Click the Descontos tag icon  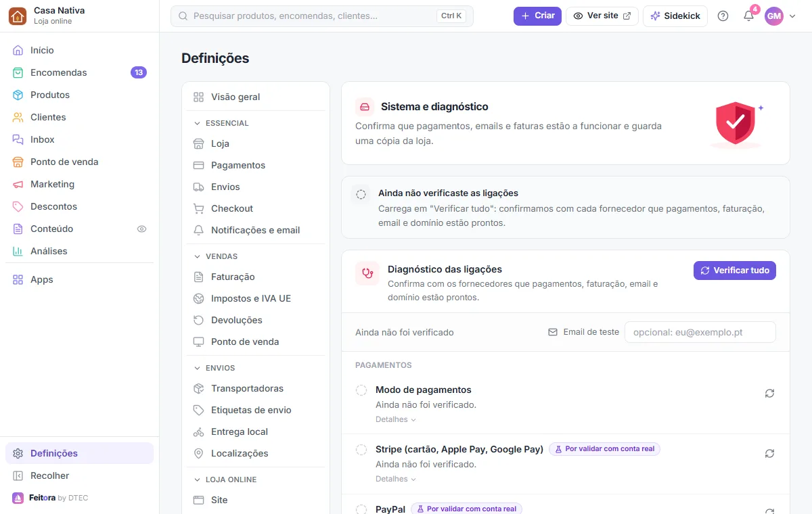[x=18, y=206]
